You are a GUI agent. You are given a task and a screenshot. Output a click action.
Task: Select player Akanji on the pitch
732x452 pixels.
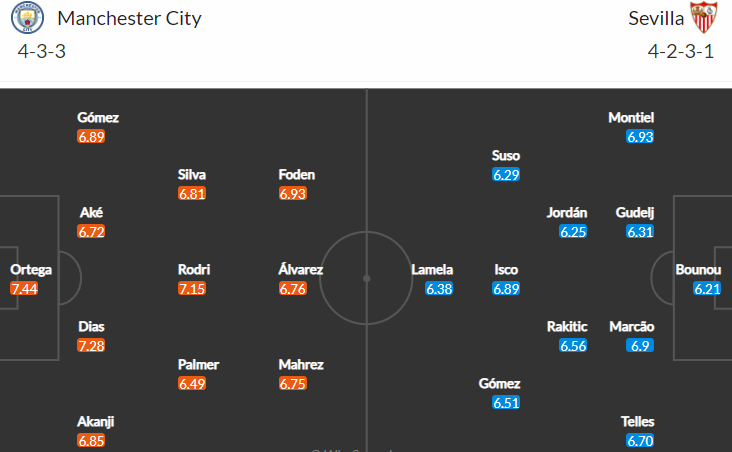coord(96,422)
